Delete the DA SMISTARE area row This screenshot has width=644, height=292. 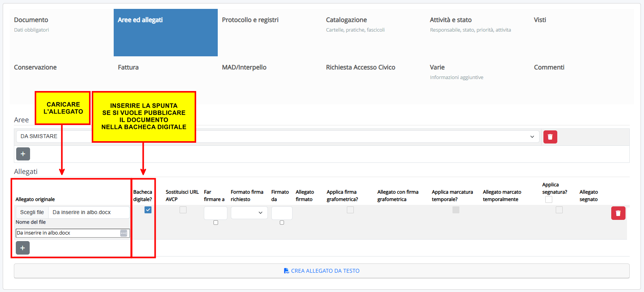click(550, 137)
